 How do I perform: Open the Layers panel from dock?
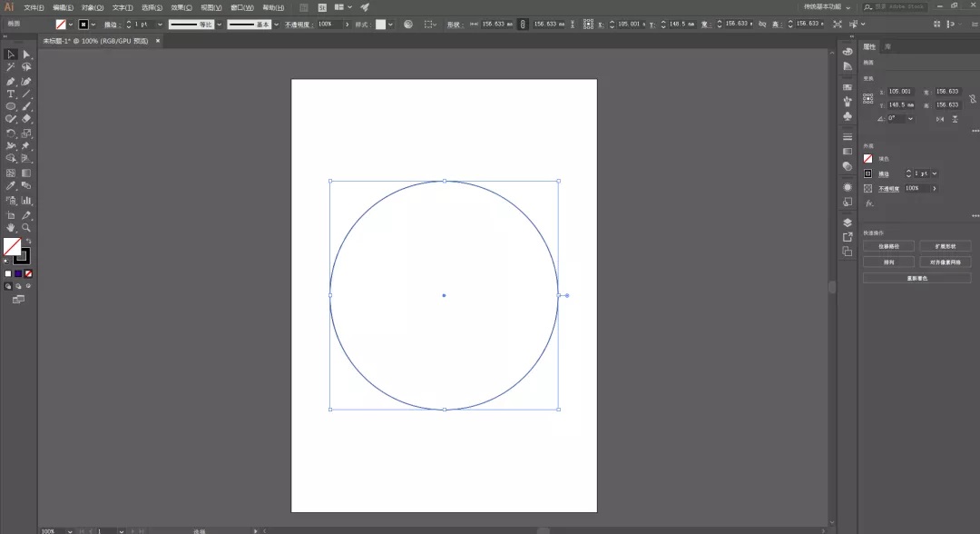[848, 222]
